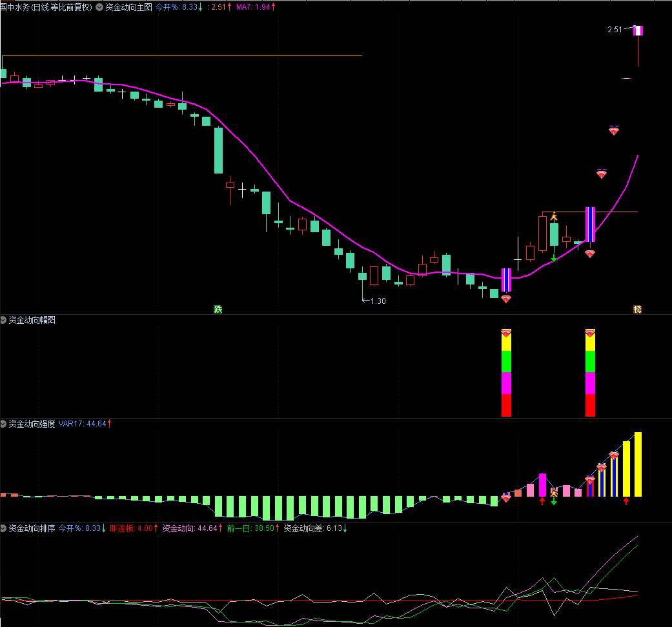Click the green 跌 marker in the main chart
This screenshot has height=627, width=672.
click(x=218, y=310)
